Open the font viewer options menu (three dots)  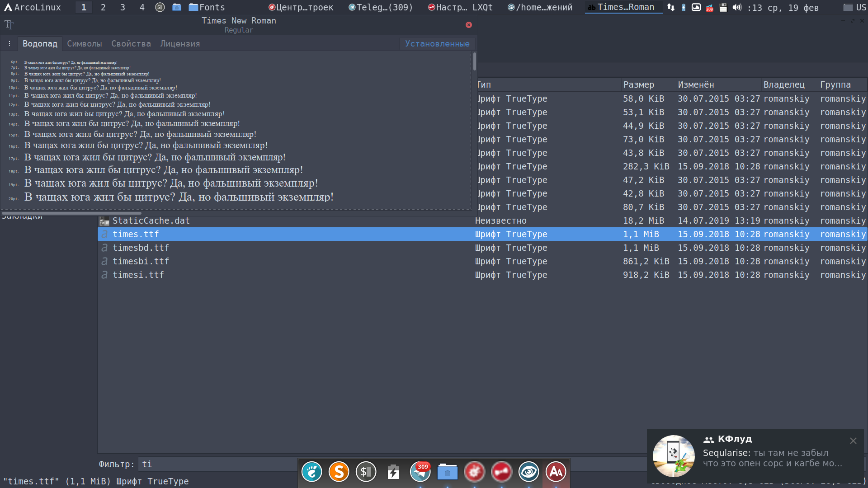[9, 44]
